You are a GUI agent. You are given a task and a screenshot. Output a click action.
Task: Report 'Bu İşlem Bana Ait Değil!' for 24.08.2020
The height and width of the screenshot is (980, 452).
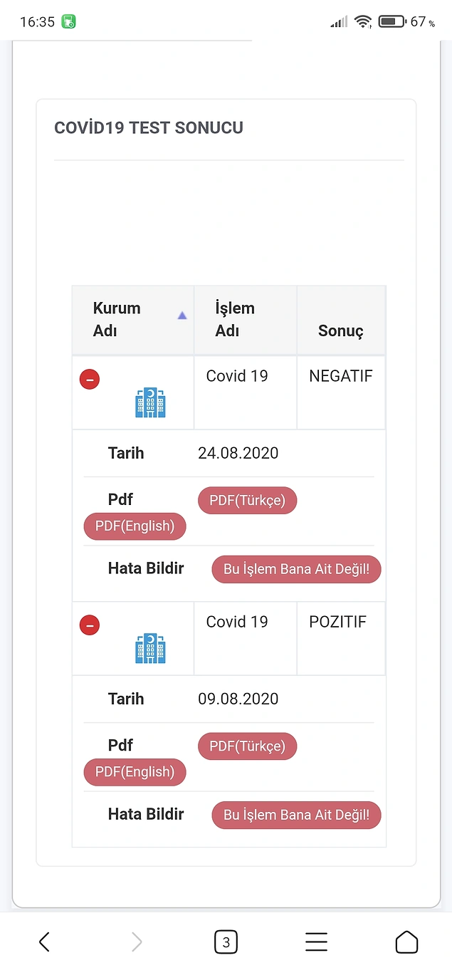296,570
